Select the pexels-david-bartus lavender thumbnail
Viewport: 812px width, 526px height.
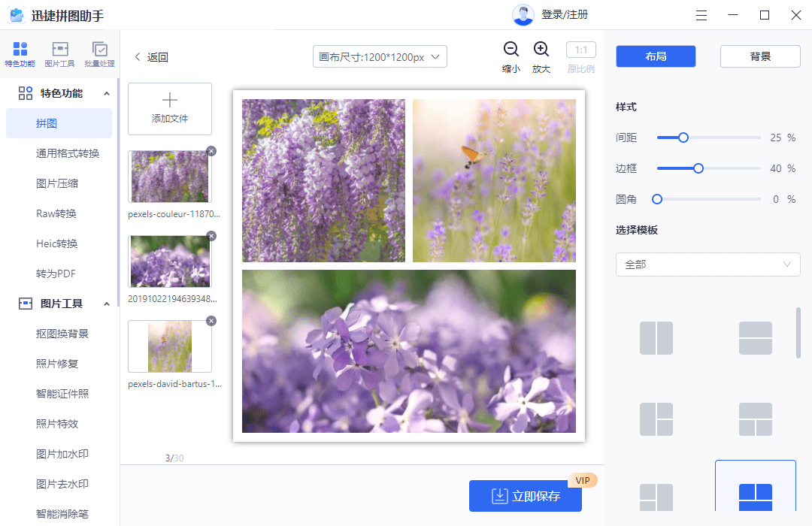pyautogui.click(x=170, y=346)
